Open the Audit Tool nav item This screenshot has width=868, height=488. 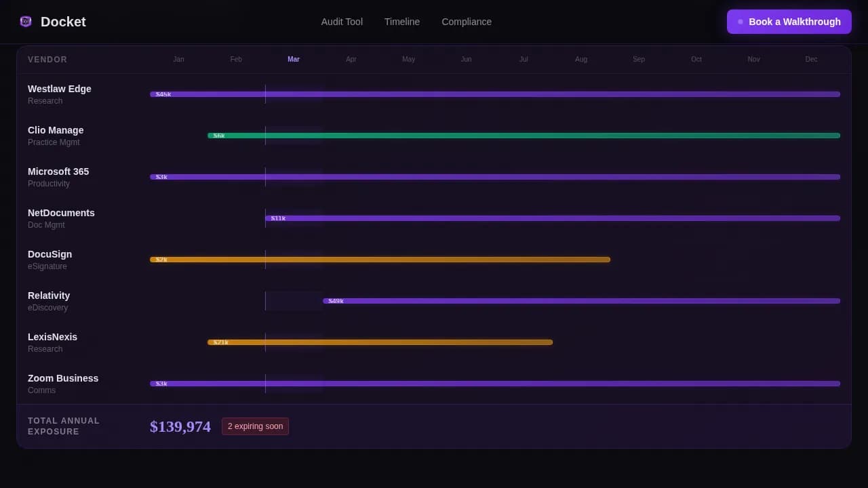342,22
